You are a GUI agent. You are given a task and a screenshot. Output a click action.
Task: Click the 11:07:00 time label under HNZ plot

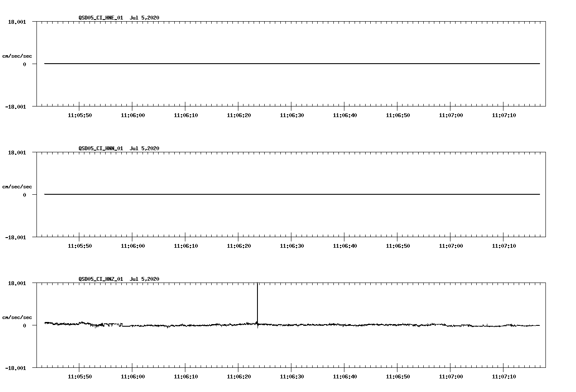click(450, 377)
